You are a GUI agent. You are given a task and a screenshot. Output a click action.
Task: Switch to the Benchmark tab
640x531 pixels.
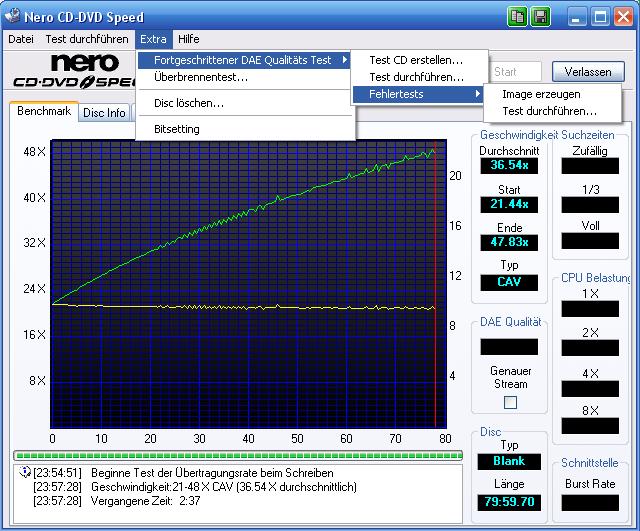(x=44, y=111)
